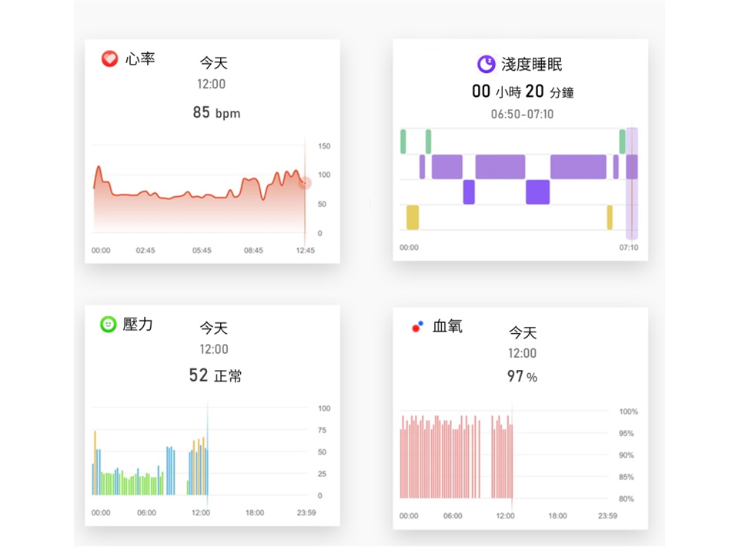This screenshot has width=739, height=560.
Task: Open the 心率 heart rate card title
Action: click(139, 58)
